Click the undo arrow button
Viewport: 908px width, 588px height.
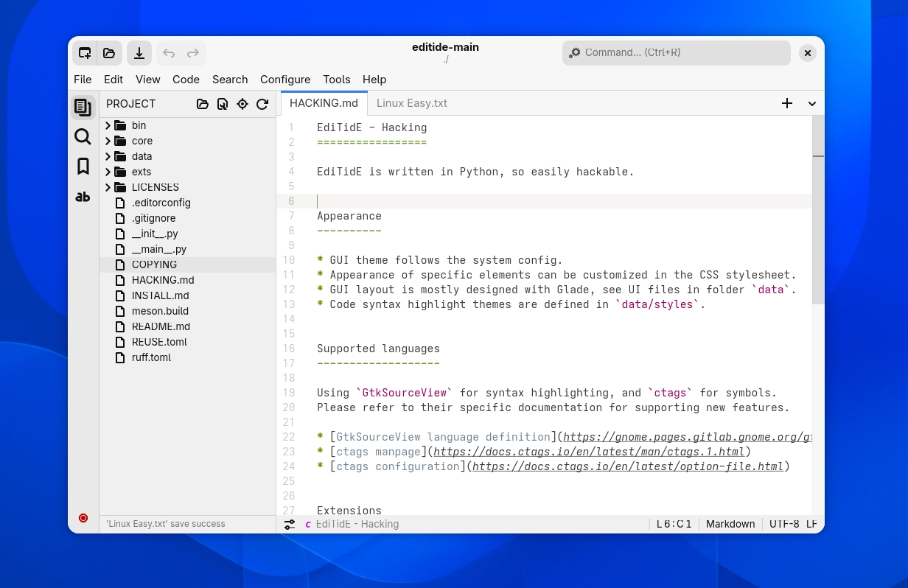click(169, 53)
